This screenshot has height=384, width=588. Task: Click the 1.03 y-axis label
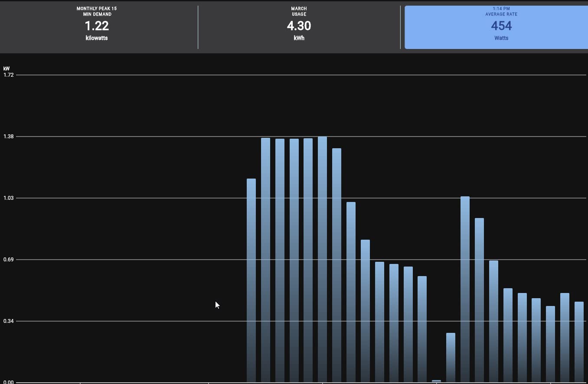(8, 198)
